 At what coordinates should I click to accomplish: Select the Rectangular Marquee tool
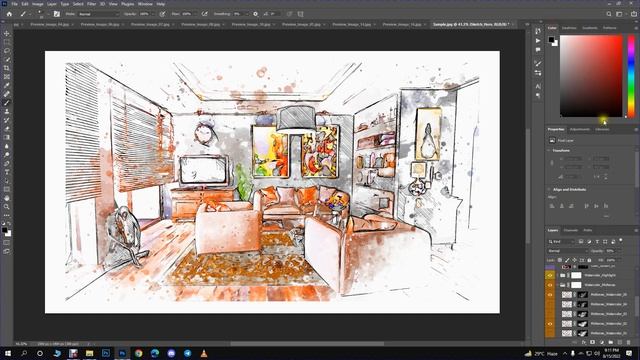pos(7,42)
